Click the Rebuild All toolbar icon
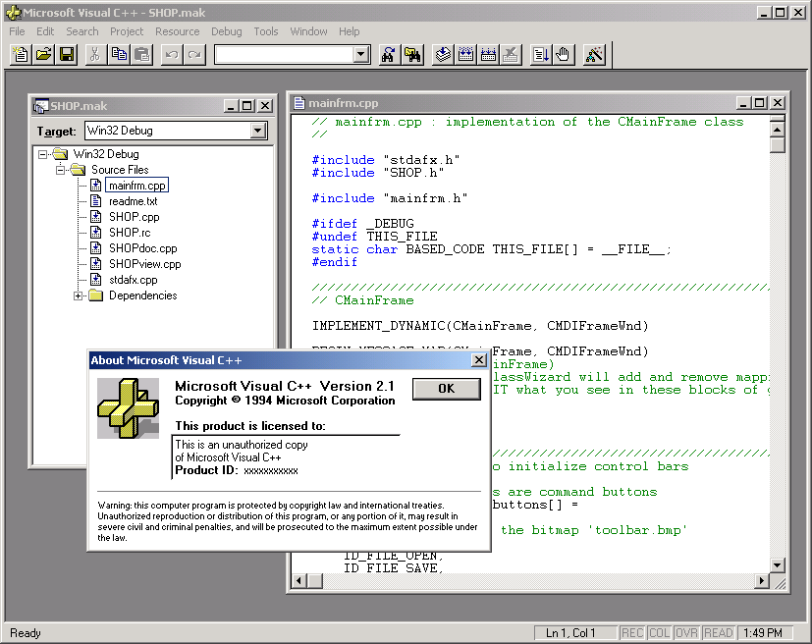 (x=488, y=54)
